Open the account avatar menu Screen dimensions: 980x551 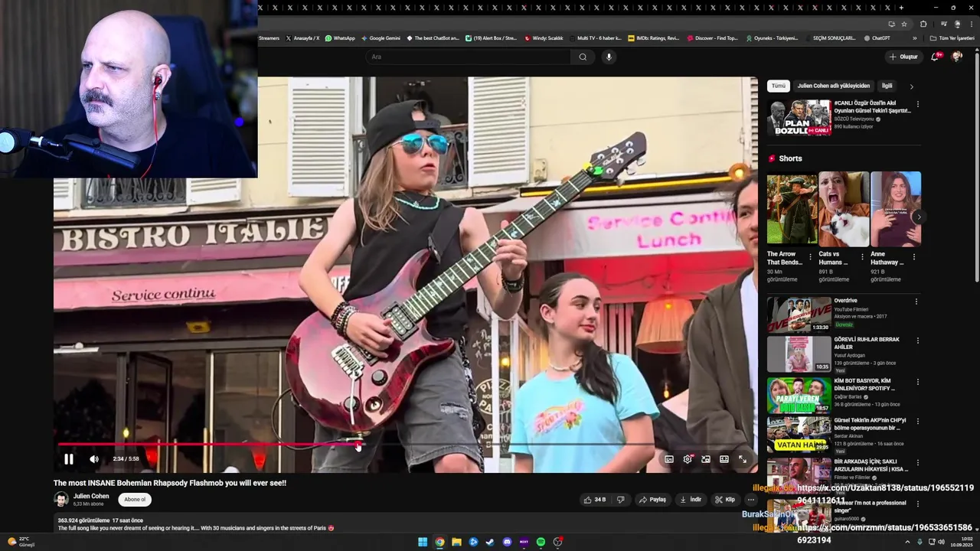[956, 57]
